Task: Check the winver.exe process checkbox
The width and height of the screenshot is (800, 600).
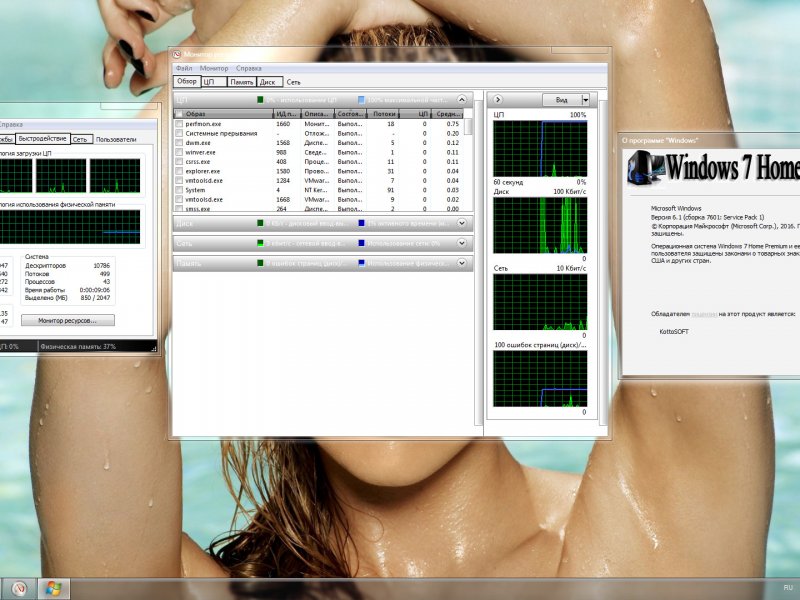Action: click(179, 152)
